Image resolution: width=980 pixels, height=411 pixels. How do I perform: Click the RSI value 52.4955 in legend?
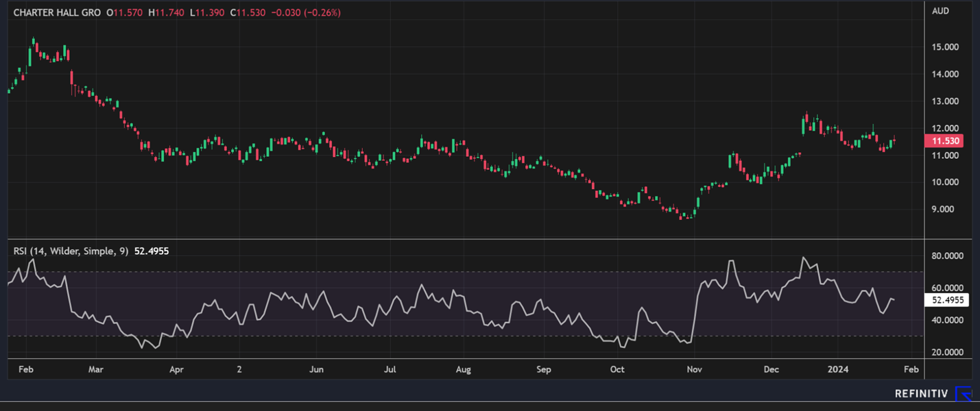(x=152, y=251)
